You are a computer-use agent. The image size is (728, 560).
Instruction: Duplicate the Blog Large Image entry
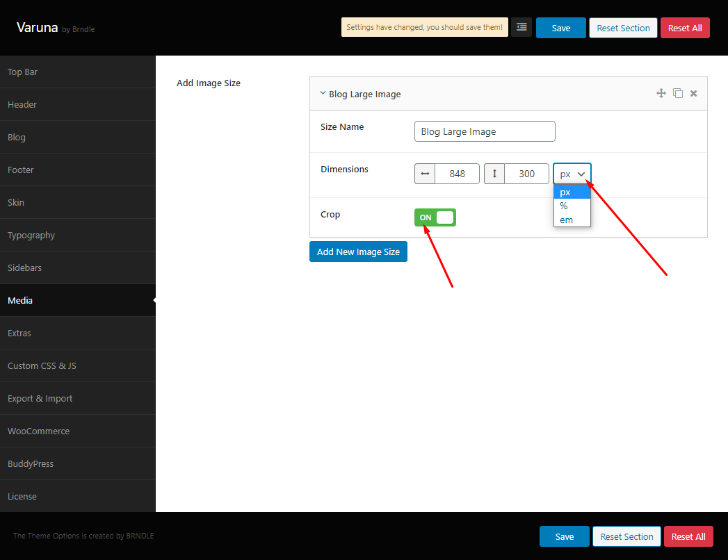coord(678,93)
